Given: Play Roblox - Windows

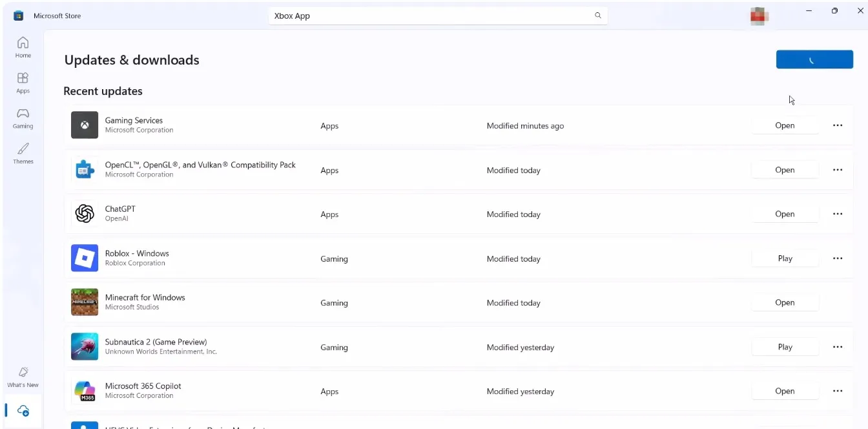Looking at the screenshot, I should (x=785, y=258).
